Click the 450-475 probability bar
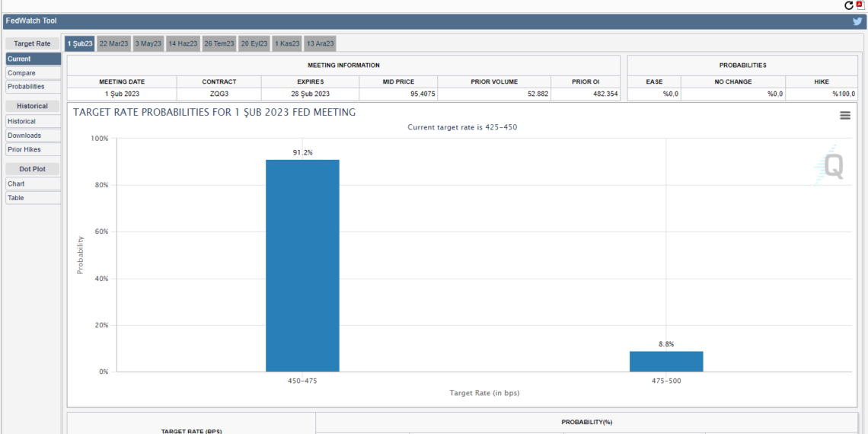 302,266
